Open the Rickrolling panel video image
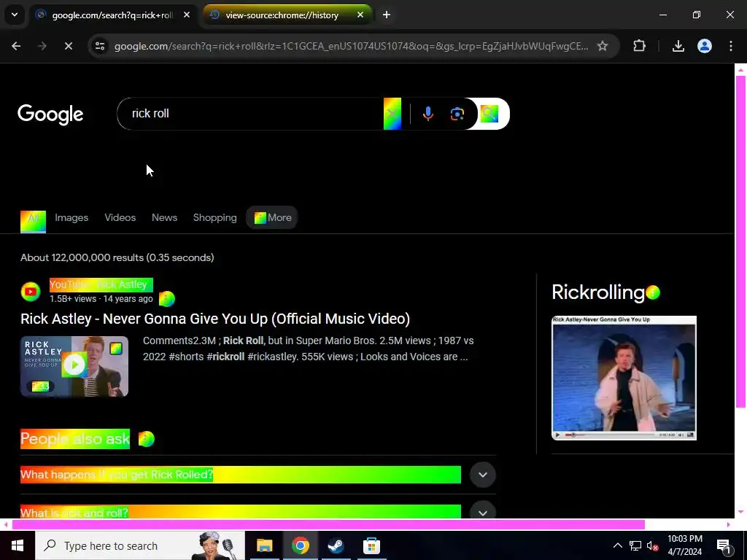 click(624, 378)
